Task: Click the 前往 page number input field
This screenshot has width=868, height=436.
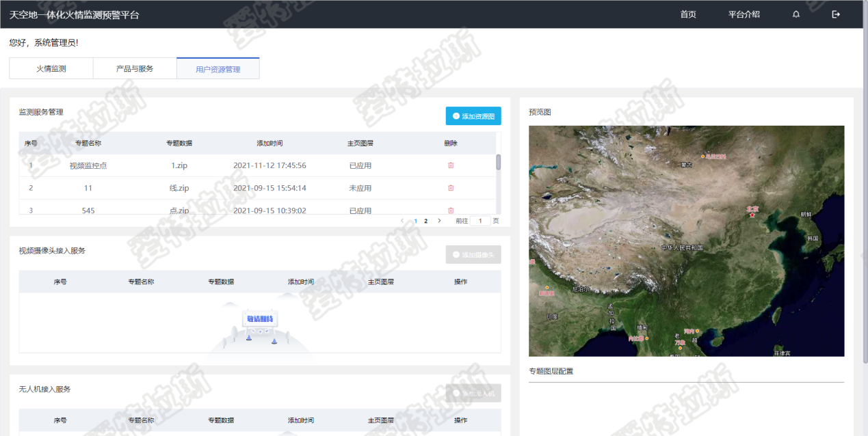Action: [x=480, y=221]
